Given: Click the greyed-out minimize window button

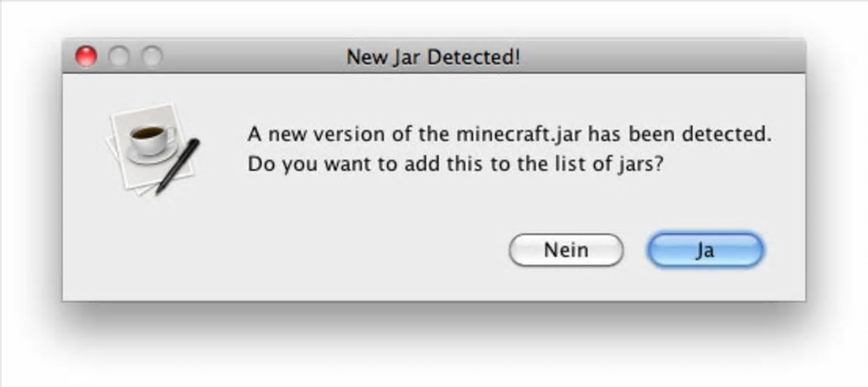Looking at the screenshot, I should (119, 57).
